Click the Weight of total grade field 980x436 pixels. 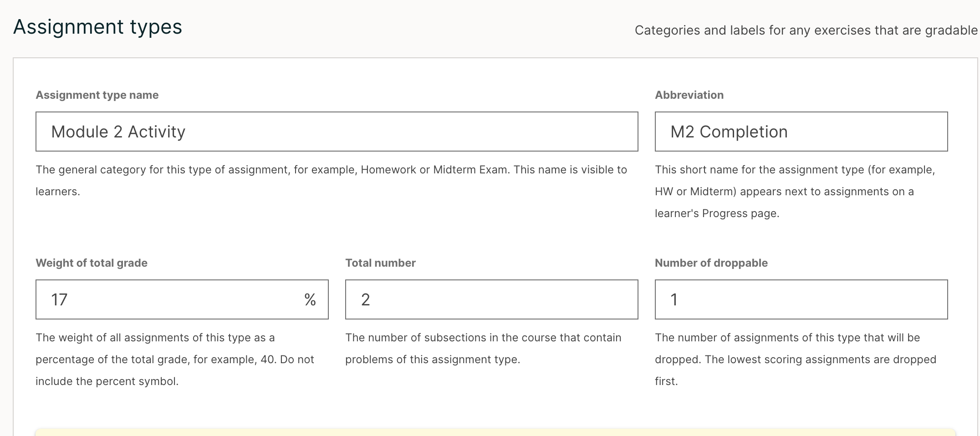[182, 299]
